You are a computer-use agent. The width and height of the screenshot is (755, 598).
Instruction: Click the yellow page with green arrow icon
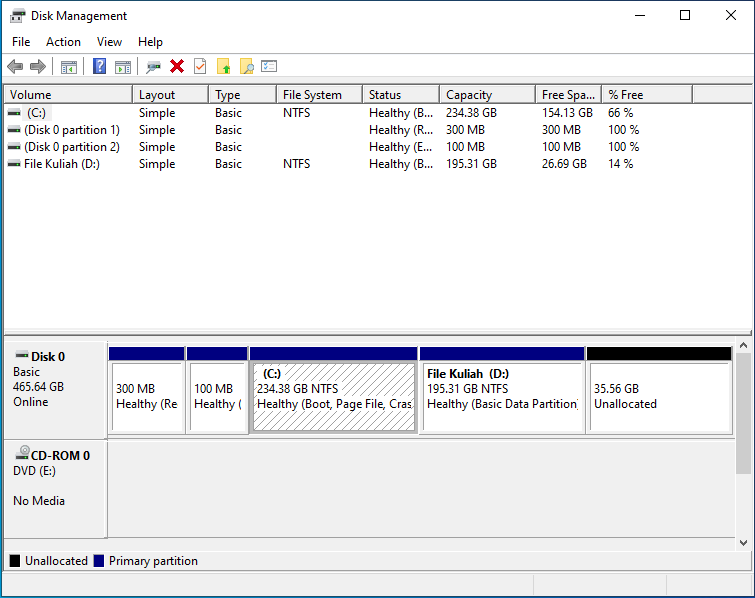click(x=224, y=67)
